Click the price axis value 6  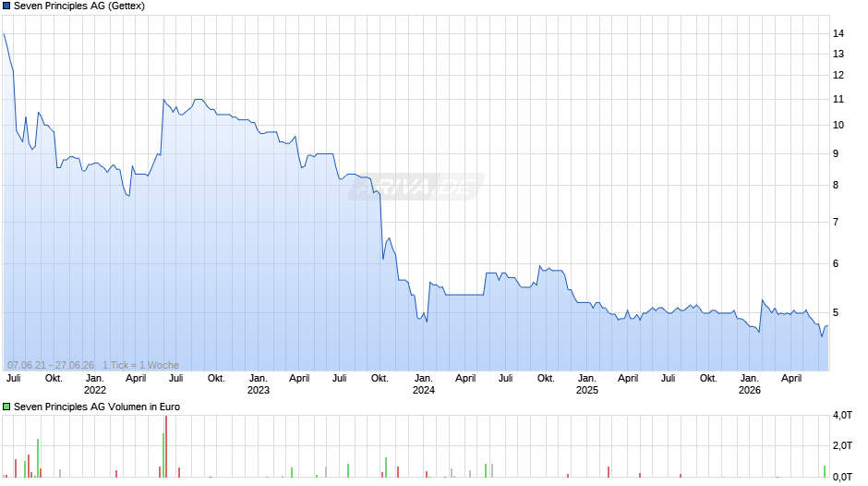tap(836, 263)
